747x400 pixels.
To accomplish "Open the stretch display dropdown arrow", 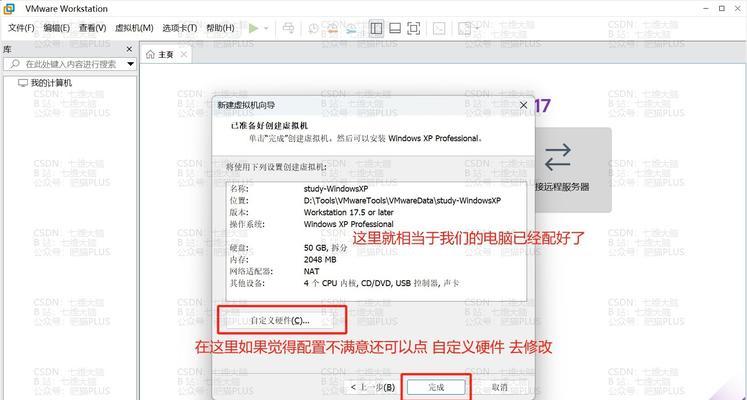I will coord(476,29).
